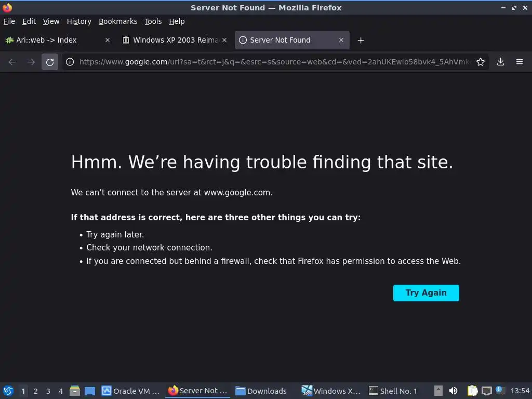Image resolution: width=532 pixels, height=399 pixels.
Task: Click the removable media eject tray icon
Action: [x=438, y=391]
